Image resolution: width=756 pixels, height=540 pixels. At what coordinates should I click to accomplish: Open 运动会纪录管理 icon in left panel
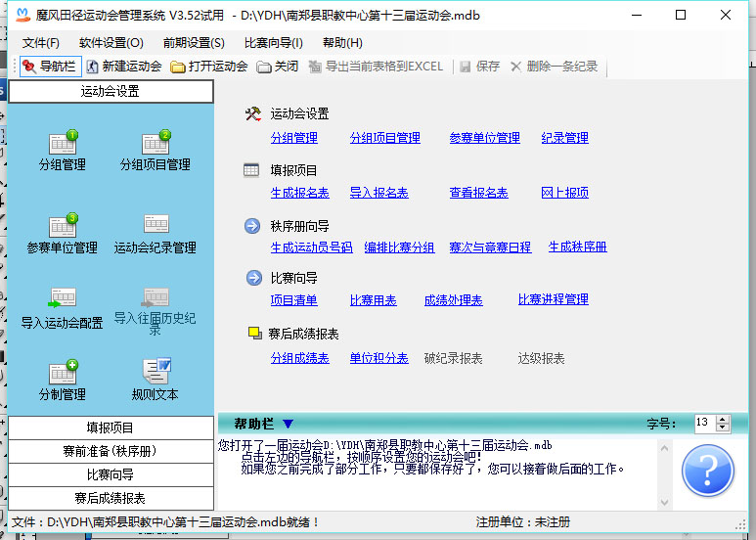click(x=156, y=234)
